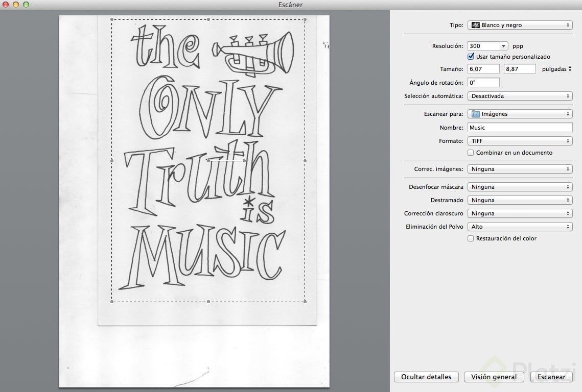The width and height of the screenshot is (582, 392).
Task: Click the Blanco y negro type icon
Action: click(x=476, y=25)
